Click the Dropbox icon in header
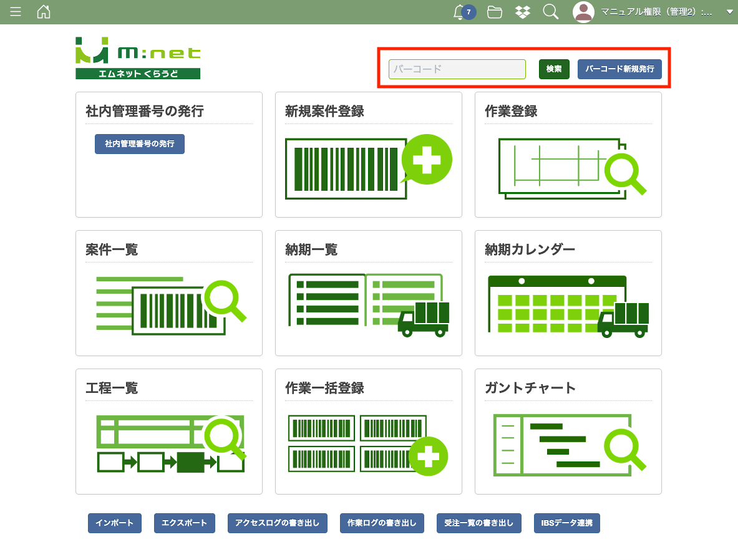Image resolution: width=738 pixels, height=560 pixels. coord(523,12)
